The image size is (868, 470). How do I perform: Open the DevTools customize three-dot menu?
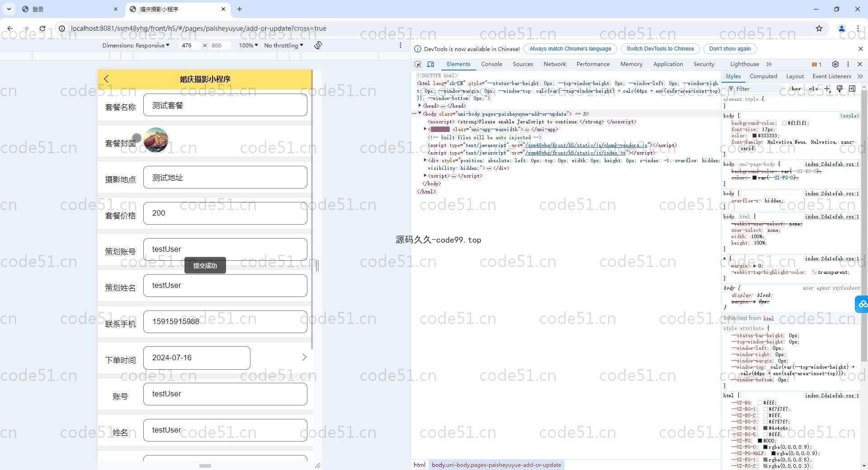pyautogui.click(x=848, y=64)
